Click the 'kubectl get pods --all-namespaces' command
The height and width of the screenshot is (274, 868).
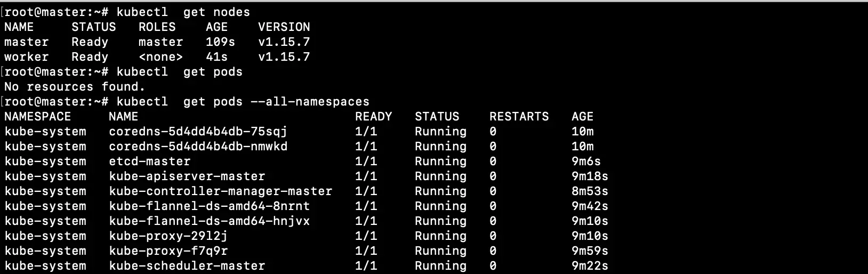[243, 101]
